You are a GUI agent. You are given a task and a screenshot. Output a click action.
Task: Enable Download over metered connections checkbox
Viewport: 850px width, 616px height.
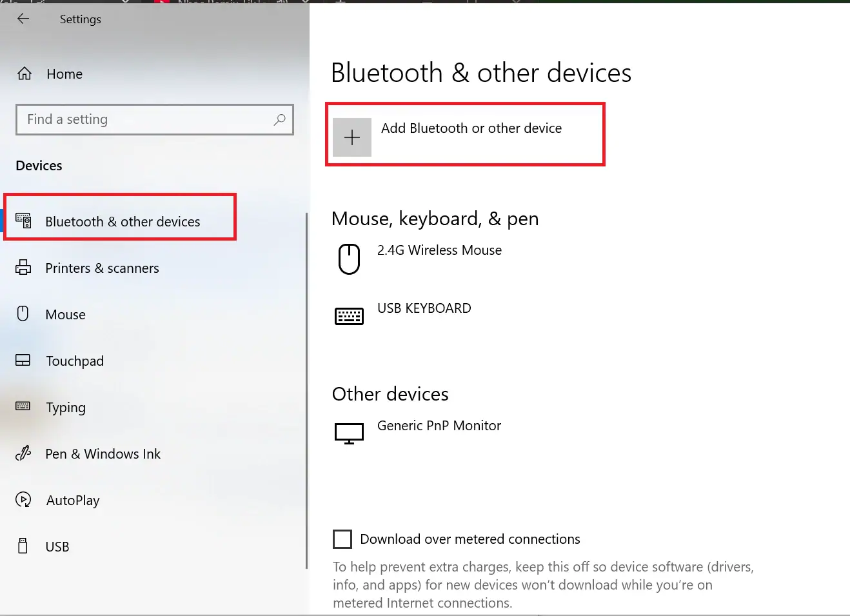[342, 539]
